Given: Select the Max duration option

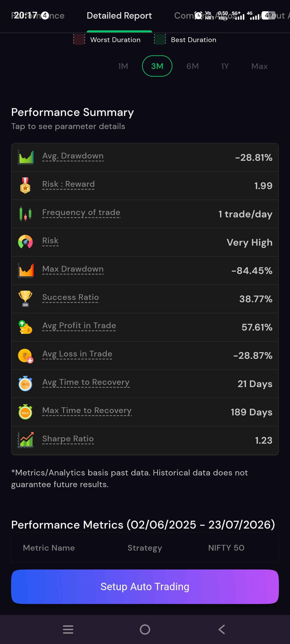Looking at the screenshot, I should coord(259,66).
